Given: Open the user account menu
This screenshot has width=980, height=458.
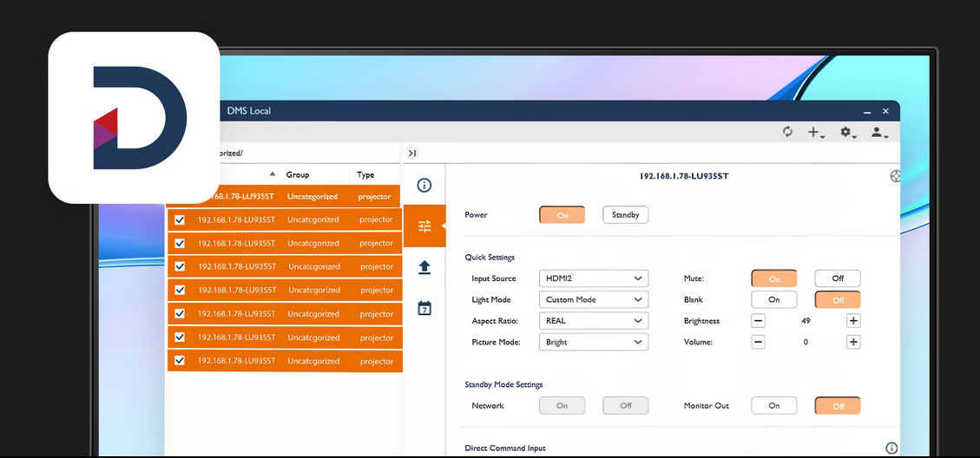Looking at the screenshot, I should [879, 133].
